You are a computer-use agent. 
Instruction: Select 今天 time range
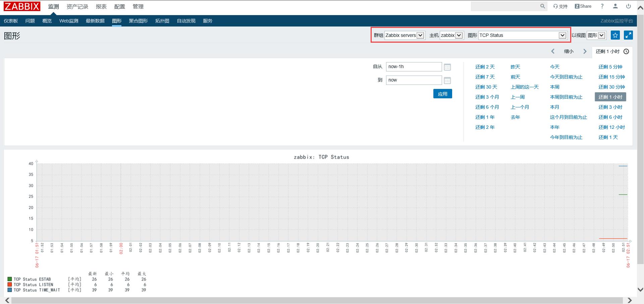(x=555, y=67)
